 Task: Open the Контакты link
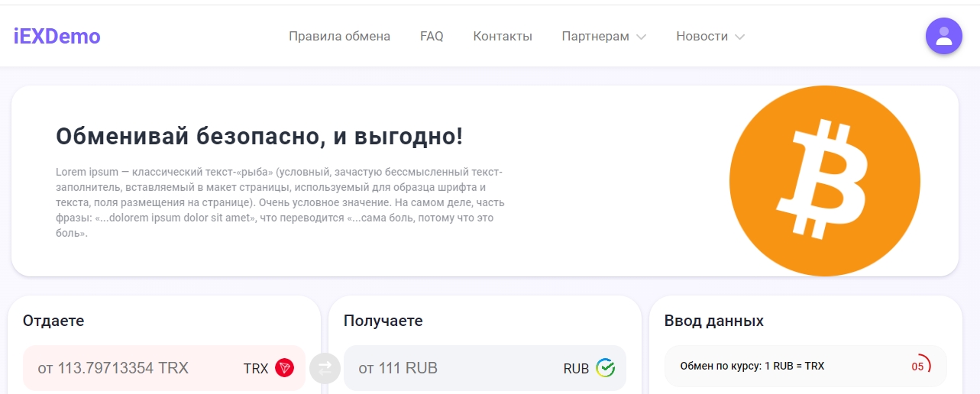[503, 36]
